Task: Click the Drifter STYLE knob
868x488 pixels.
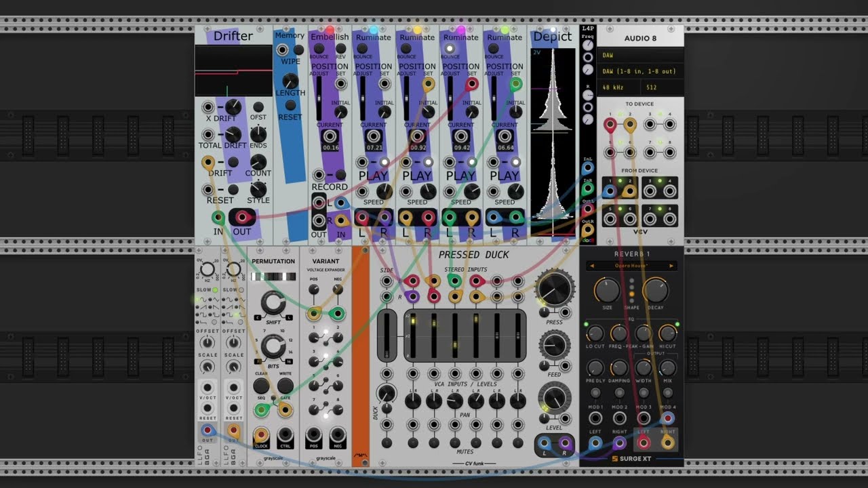Action: pyautogui.click(x=258, y=189)
